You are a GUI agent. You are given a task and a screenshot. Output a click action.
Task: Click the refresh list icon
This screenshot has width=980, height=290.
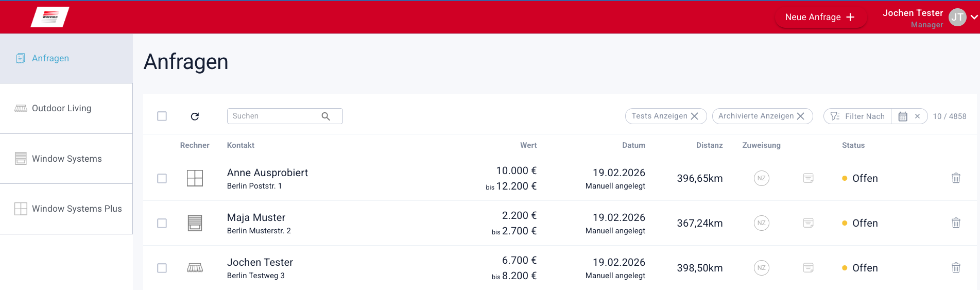coord(195,116)
